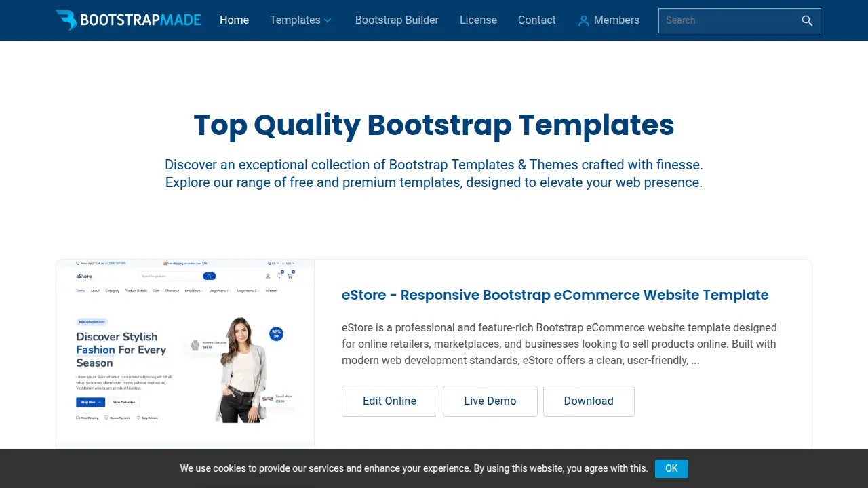Click the Members person icon in the navbar

coord(584,20)
